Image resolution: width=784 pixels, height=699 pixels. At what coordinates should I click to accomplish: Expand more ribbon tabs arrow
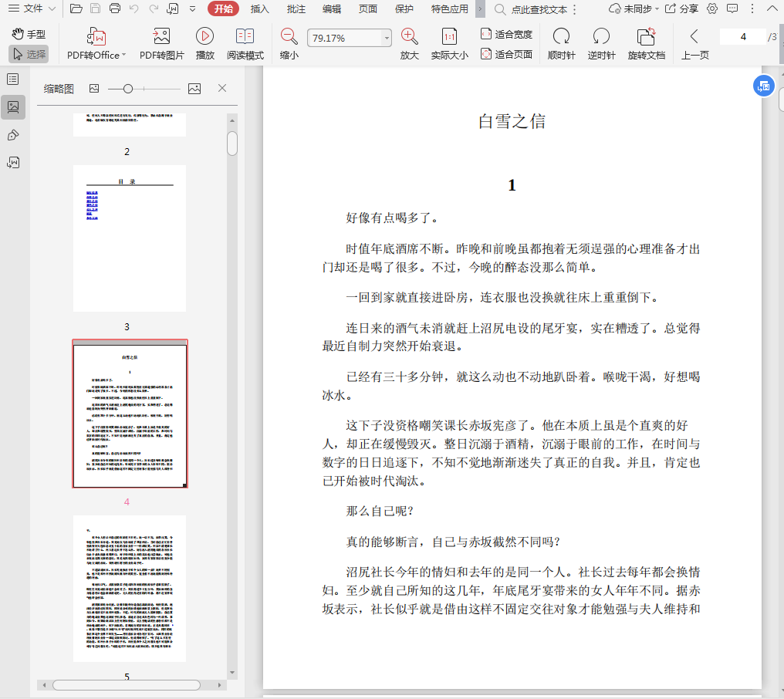[x=480, y=9]
